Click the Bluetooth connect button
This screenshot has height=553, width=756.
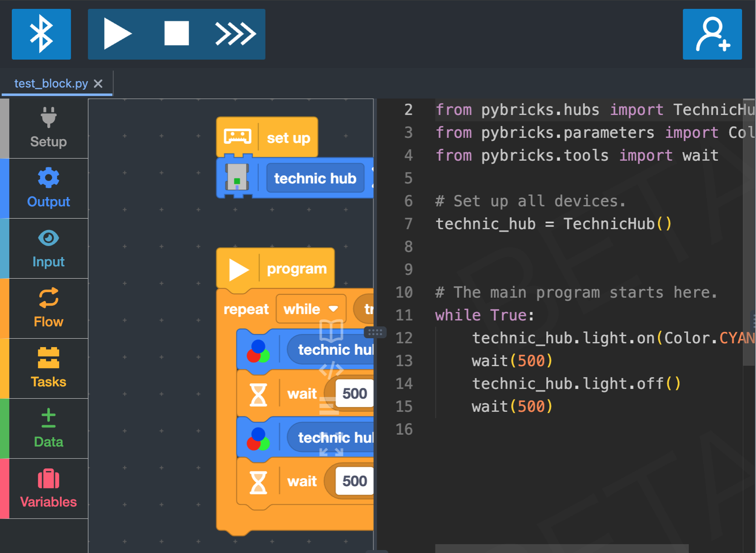pyautogui.click(x=41, y=34)
